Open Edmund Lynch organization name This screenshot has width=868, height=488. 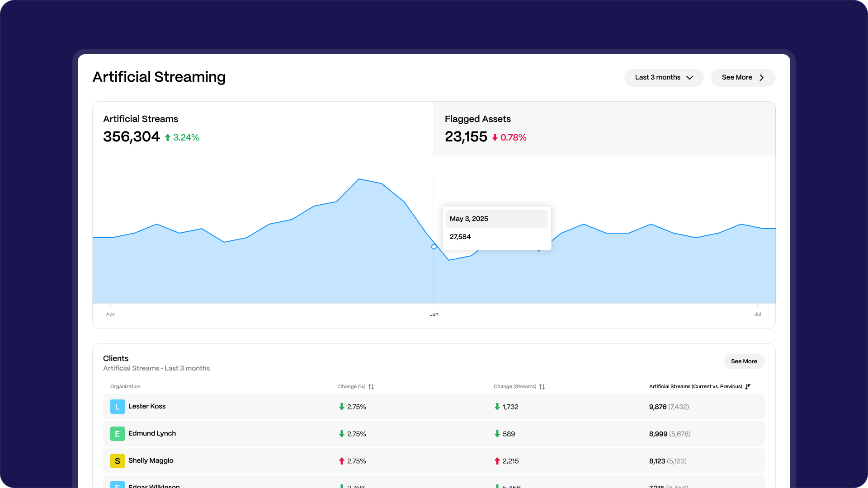(x=152, y=433)
